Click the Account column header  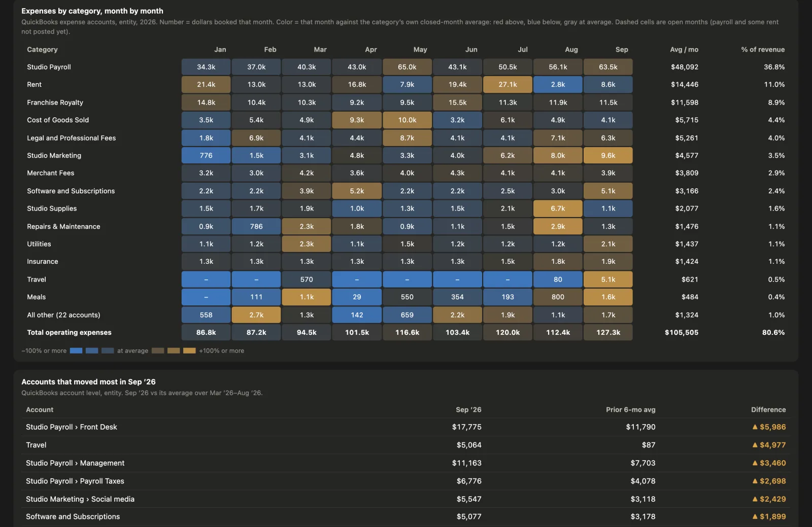point(40,410)
